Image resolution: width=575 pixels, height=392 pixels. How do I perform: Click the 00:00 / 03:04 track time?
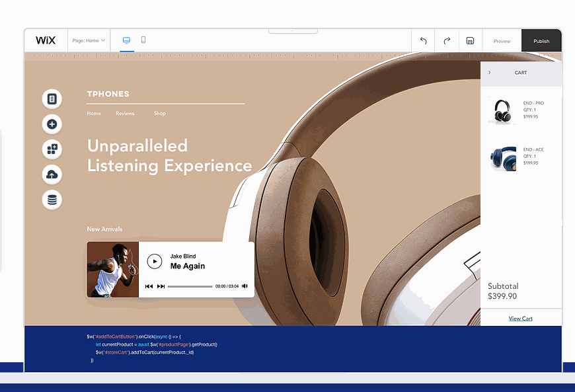[227, 286]
